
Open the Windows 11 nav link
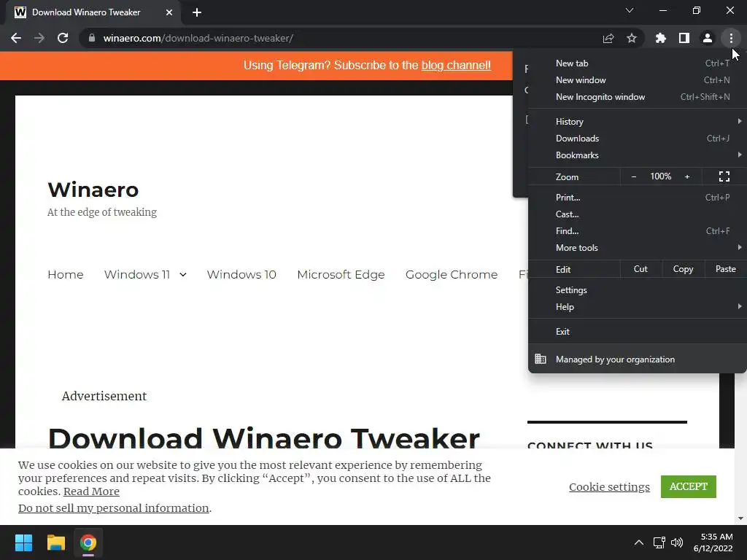point(137,275)
